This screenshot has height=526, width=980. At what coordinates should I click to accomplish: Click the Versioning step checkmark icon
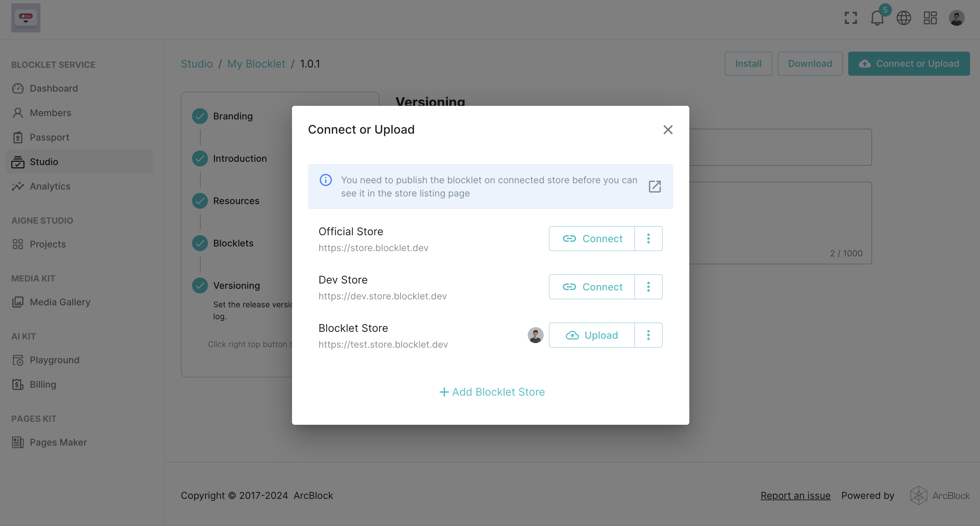[200, 286]
